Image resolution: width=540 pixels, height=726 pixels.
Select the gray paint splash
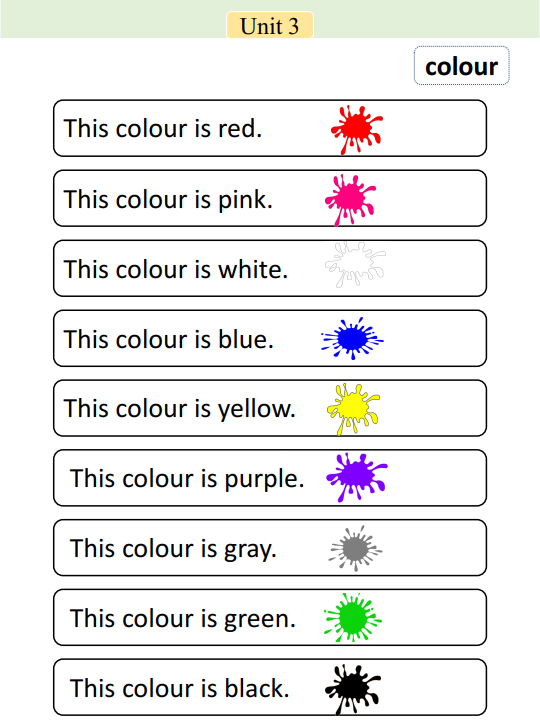click(x=355, y=549)
